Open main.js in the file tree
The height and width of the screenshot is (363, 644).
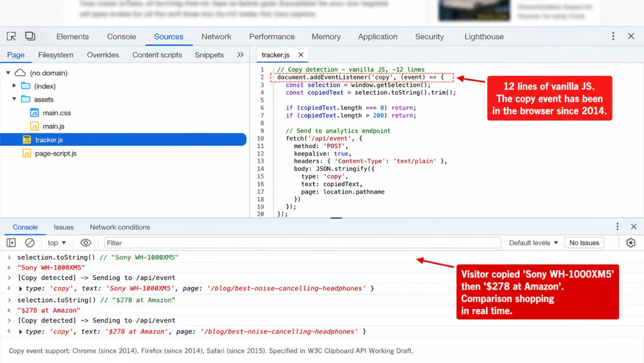pos(54,126)
